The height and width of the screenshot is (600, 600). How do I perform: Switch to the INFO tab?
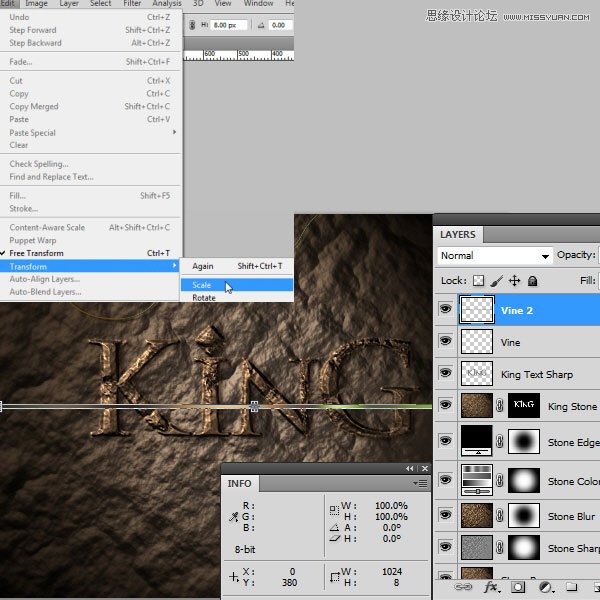pyautogui.click(x=240, y=484)
